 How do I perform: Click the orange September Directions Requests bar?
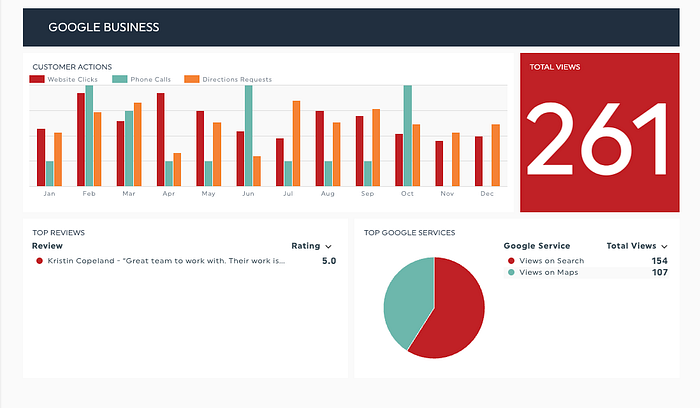pos(376,148)
